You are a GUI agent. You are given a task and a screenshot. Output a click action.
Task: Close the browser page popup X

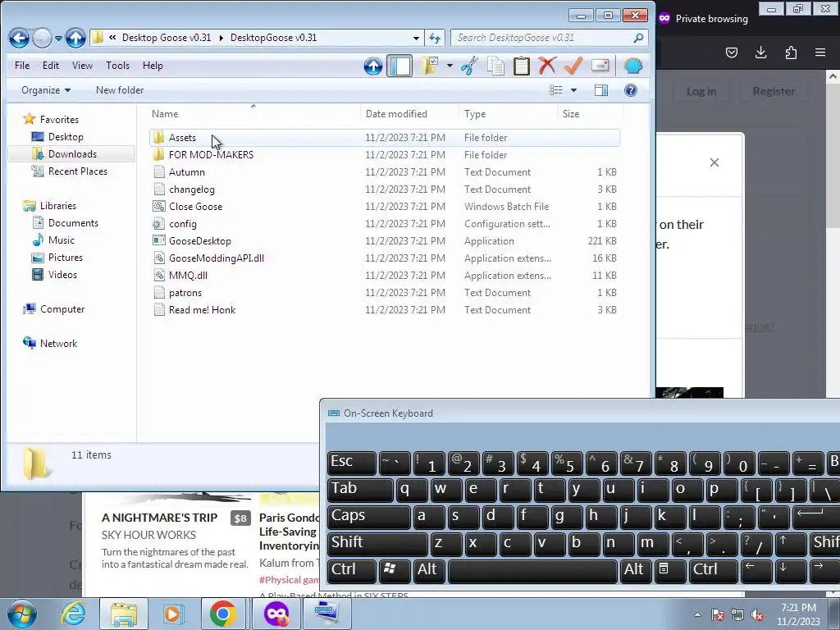tap(714, 162)
